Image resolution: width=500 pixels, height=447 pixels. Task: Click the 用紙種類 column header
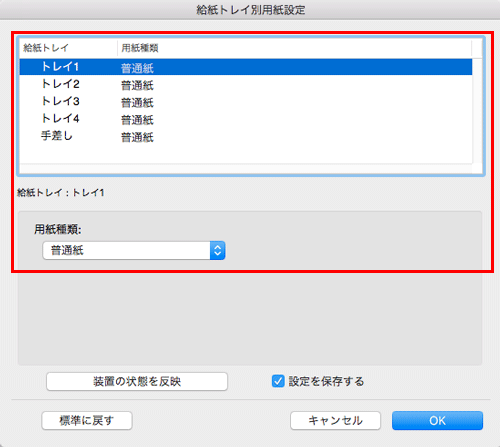tap(295, 48)
